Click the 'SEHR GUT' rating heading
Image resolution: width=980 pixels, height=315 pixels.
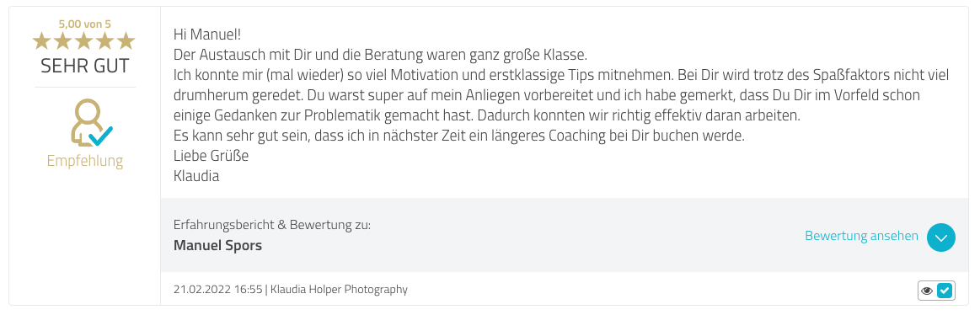[x=85, y=66]
